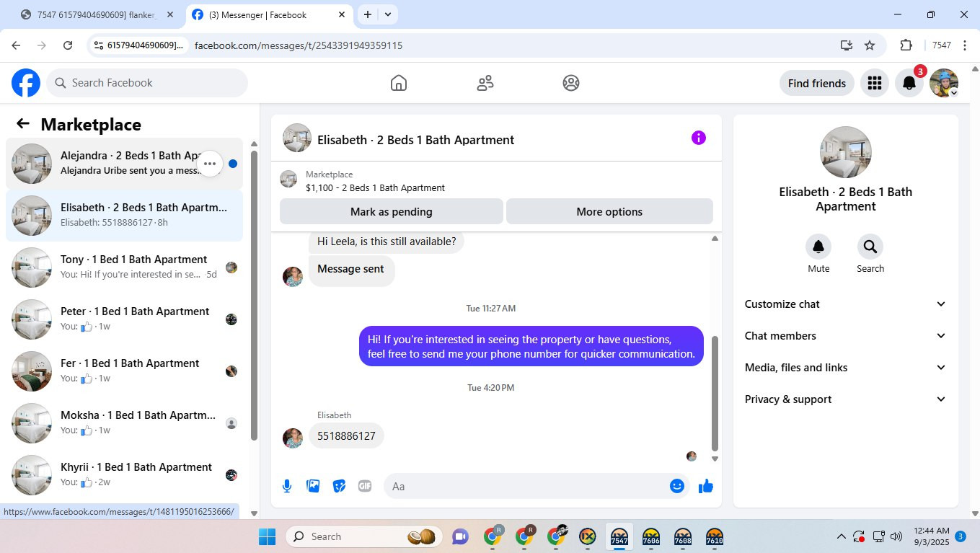Click the Find friends button
980x553 pixels.
[817, 84]
